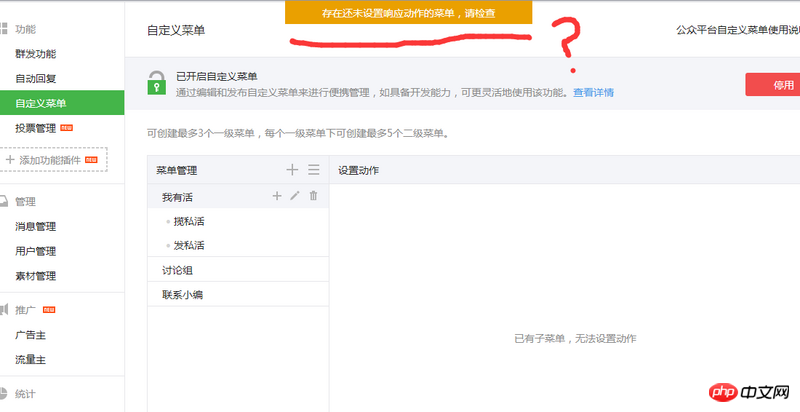Edit the 我有活 menu name pencil icon
This screenshot has width=800, height=412.
(295, 195)
